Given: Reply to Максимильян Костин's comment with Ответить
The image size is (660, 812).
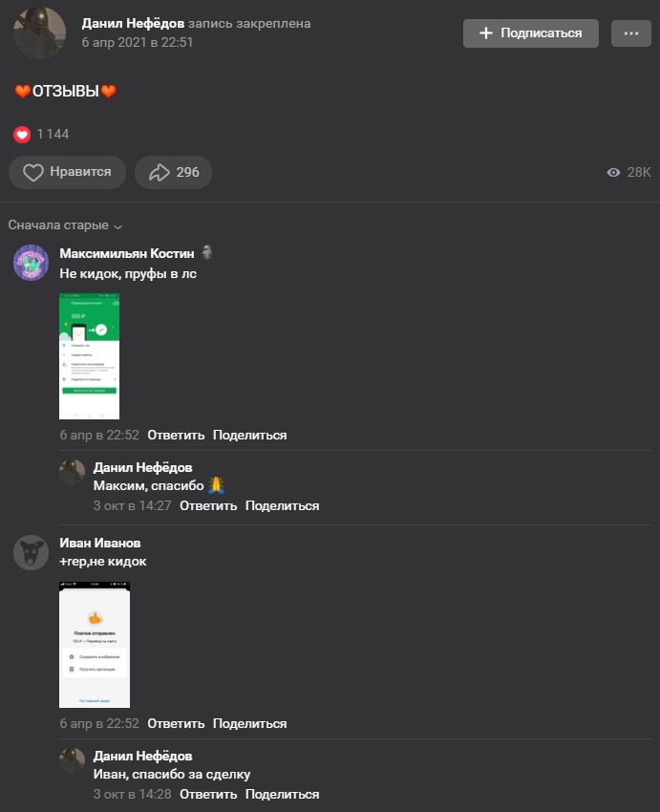Looking at the screenshot, I should (x=176, y=435).
